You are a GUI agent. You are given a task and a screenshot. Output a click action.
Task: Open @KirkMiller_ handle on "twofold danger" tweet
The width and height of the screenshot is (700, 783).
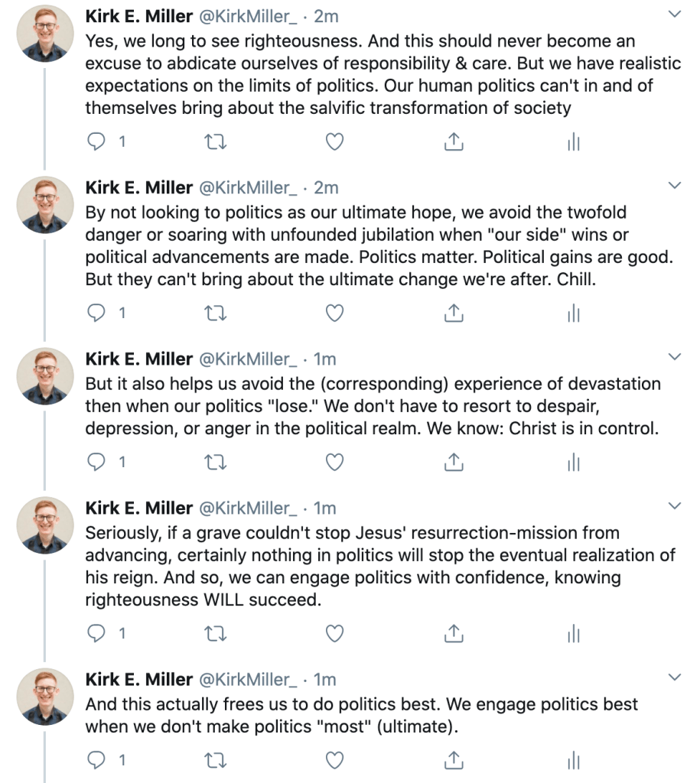pyautogui.click(x=248, y=187)
